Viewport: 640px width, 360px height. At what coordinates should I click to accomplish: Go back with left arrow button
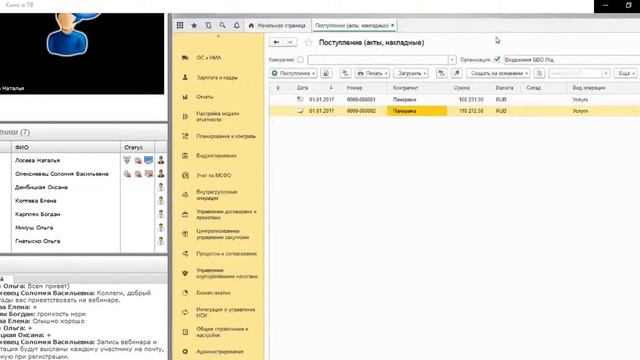click(276, 42)
